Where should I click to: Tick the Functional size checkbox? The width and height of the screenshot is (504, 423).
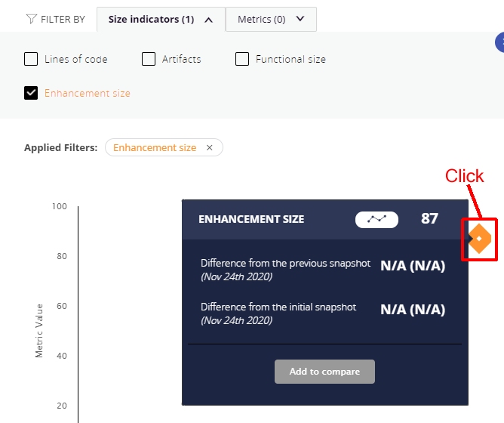tap(242, 59)
